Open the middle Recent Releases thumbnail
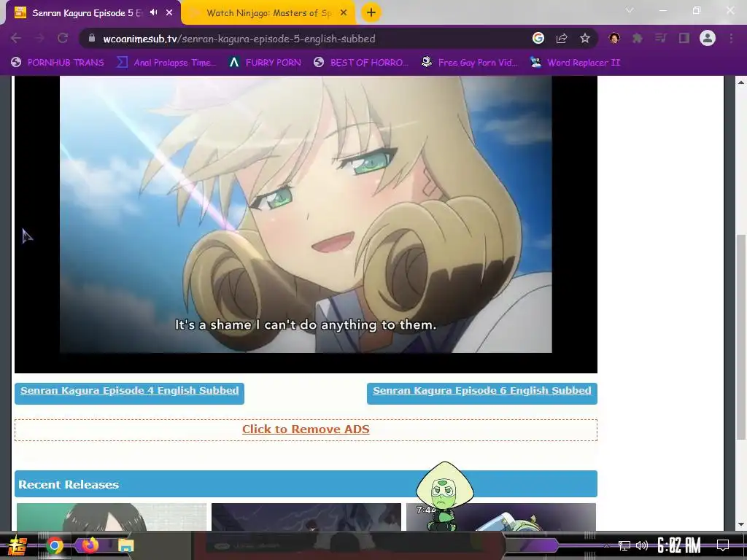Viewport: 747px width, 560px height. pos(306,517)
